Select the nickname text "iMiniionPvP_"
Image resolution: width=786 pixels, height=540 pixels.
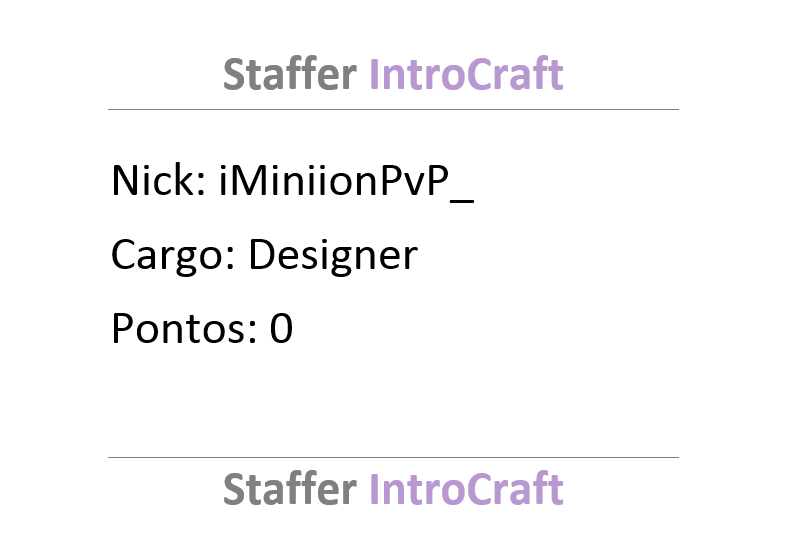346,182
